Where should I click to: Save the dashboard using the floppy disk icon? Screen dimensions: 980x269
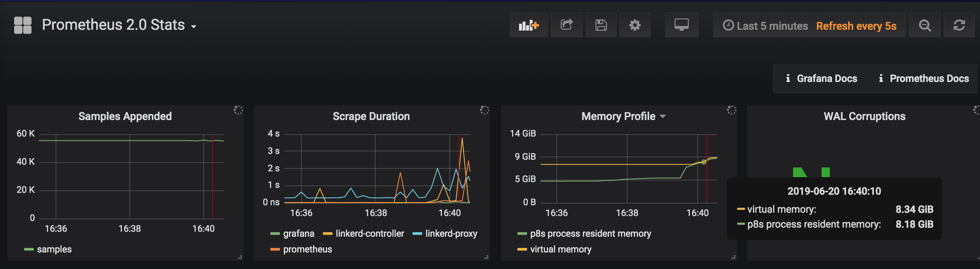[x=601, y=25]
